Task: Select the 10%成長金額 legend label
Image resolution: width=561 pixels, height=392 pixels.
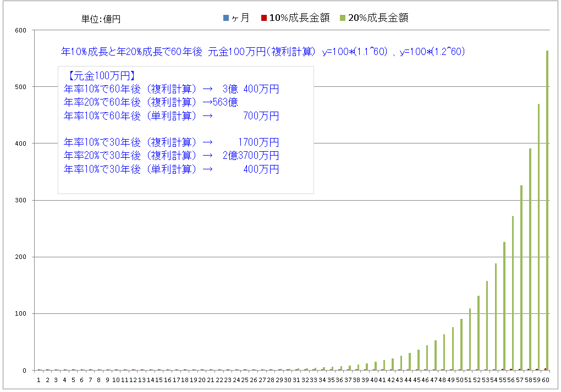Action: tap(299, 18)
